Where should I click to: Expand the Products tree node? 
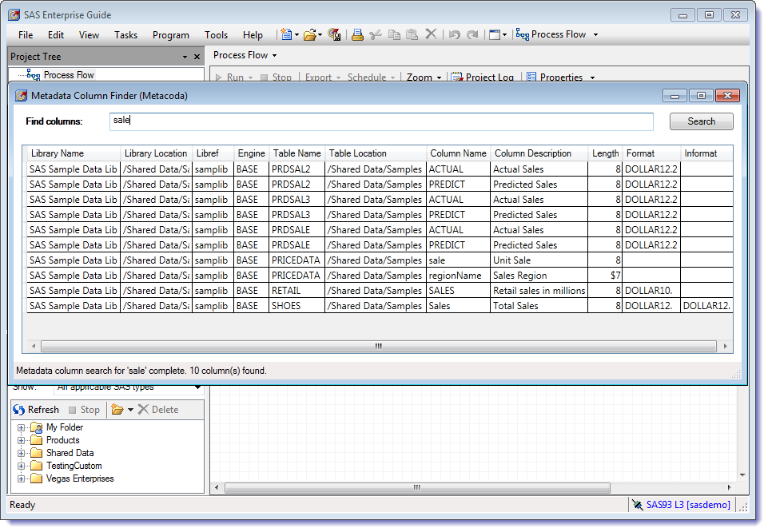tap(21, 440)
